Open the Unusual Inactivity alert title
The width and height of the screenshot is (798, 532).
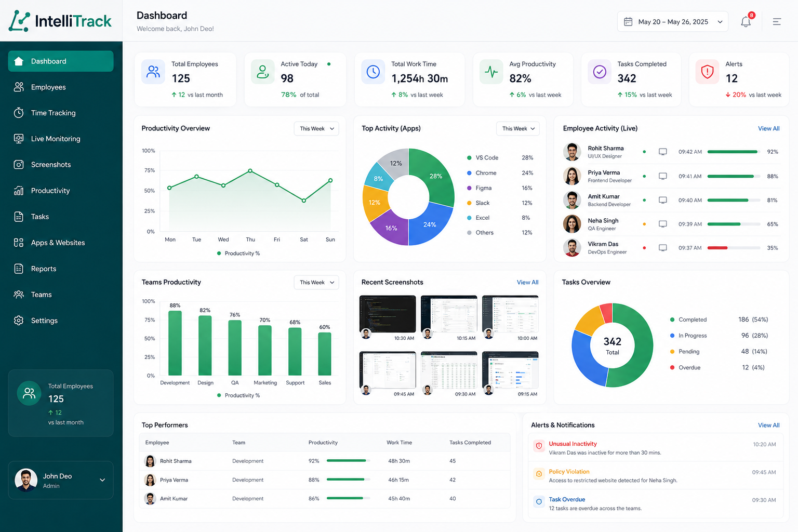pyautogui.click(x=573, y=444)
